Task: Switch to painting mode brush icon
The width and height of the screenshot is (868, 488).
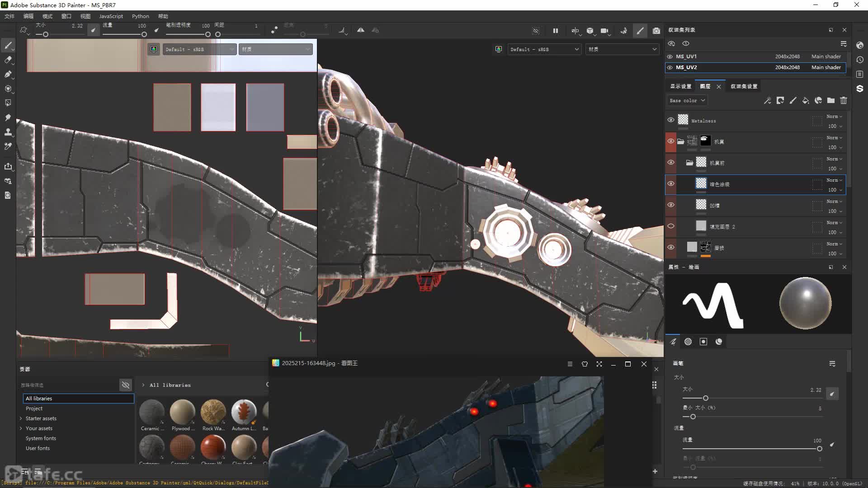Action: pos(640,31)
